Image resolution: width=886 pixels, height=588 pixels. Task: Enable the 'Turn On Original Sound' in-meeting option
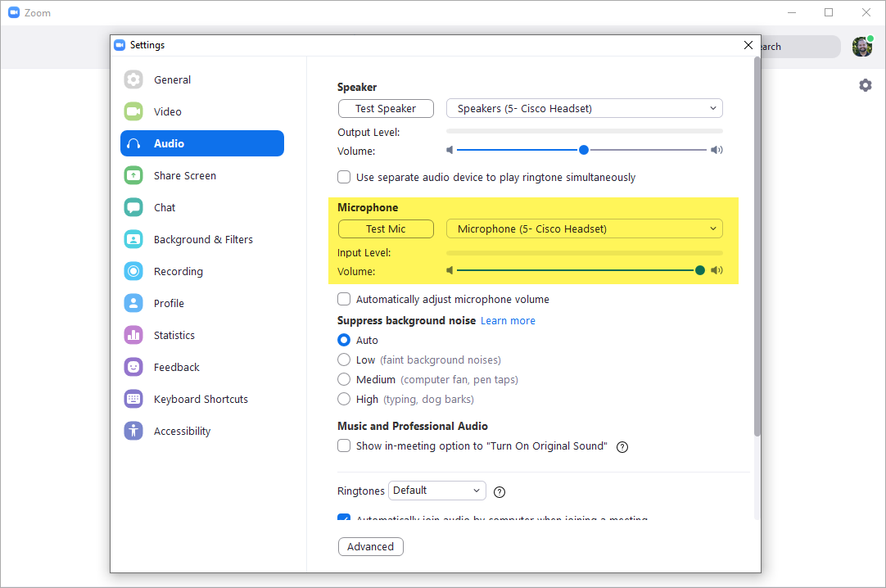(x=343, y=446)
